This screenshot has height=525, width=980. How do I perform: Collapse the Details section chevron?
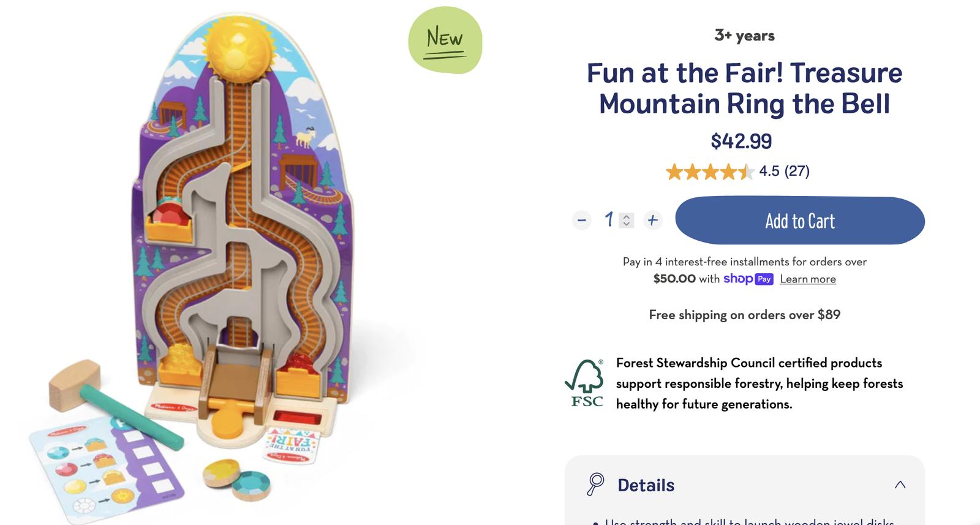900,485
